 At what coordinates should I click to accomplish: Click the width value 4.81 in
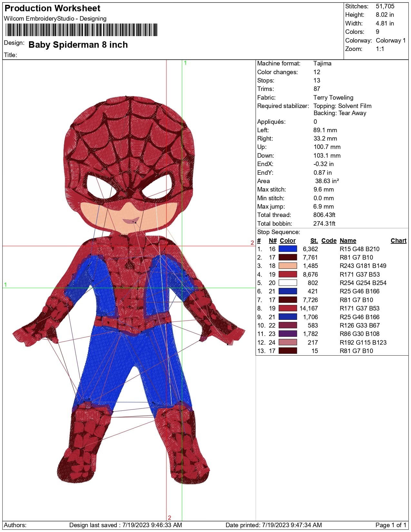click(385, 23)
